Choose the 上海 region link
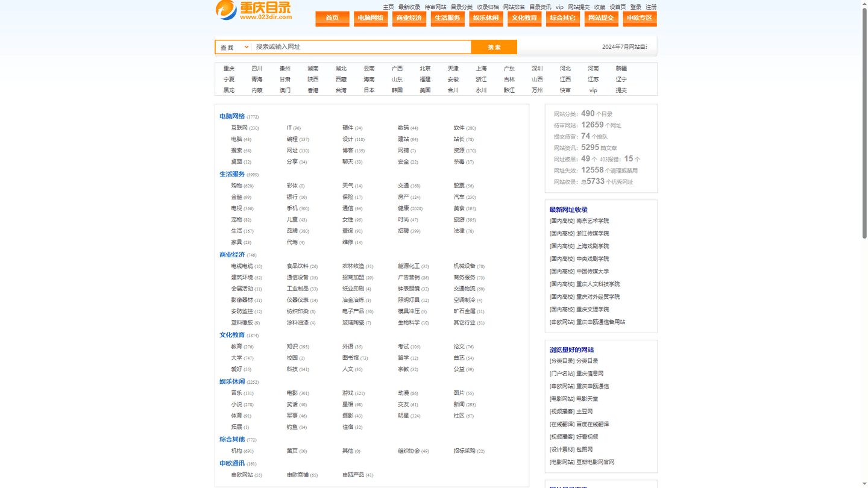The width and height of the screenshot is (868, 488). coord(481,69)
